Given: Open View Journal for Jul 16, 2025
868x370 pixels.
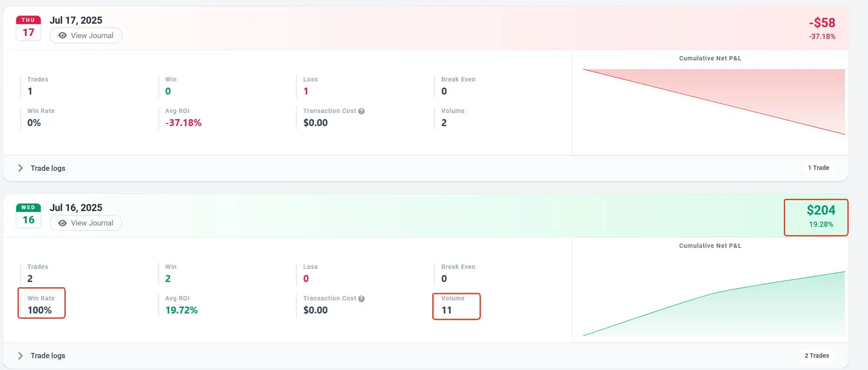Looking at the screenshot, I should tap(86, 223).
